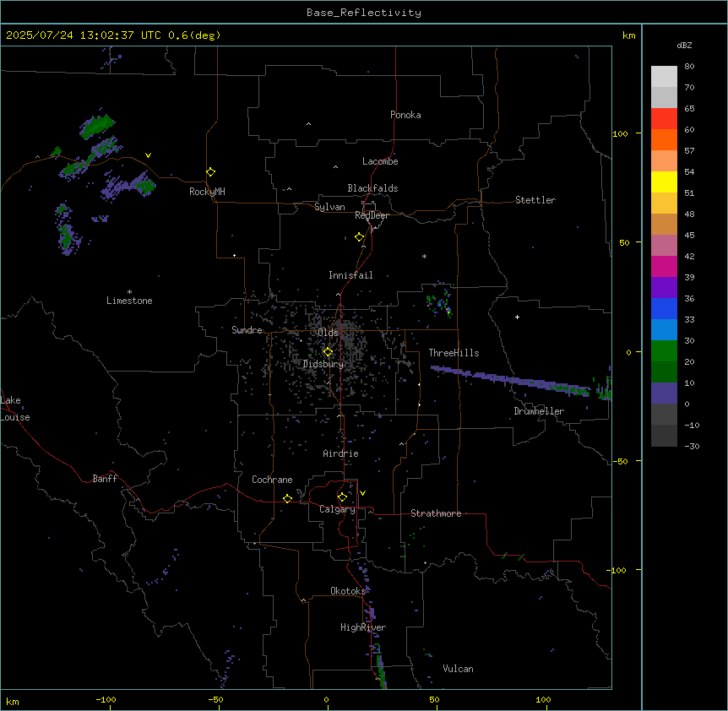Click the Sundre label
728x711 pixels.
(x=247, y=330)
